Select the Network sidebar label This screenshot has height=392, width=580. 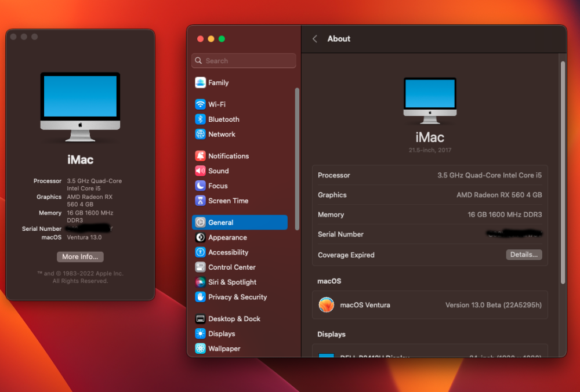click(222, 134)
